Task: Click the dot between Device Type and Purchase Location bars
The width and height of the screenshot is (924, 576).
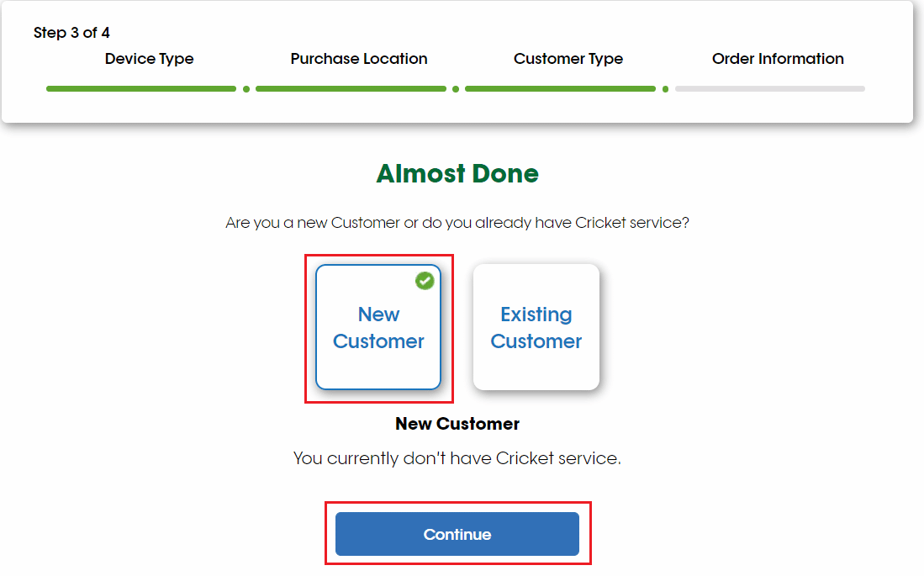Action: coord(246,88)
